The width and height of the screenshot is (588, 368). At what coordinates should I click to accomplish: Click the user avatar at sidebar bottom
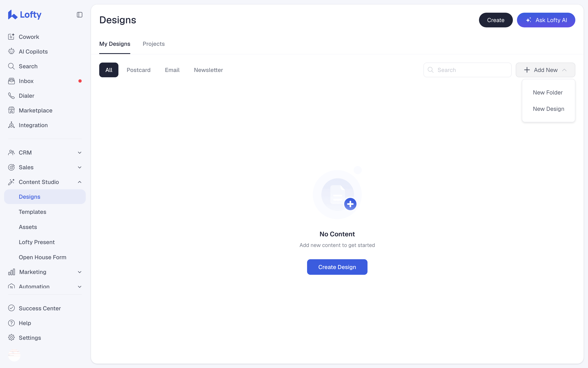(14, 355)
